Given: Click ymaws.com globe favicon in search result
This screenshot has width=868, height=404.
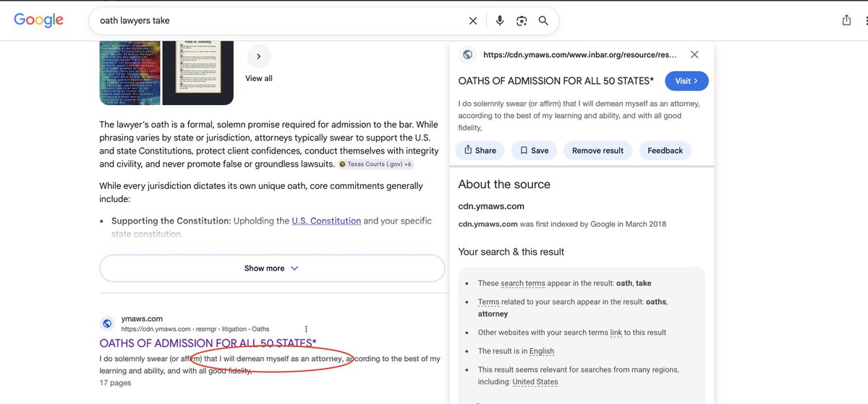Looking at the screenshot, I should [x=107, y=324].
